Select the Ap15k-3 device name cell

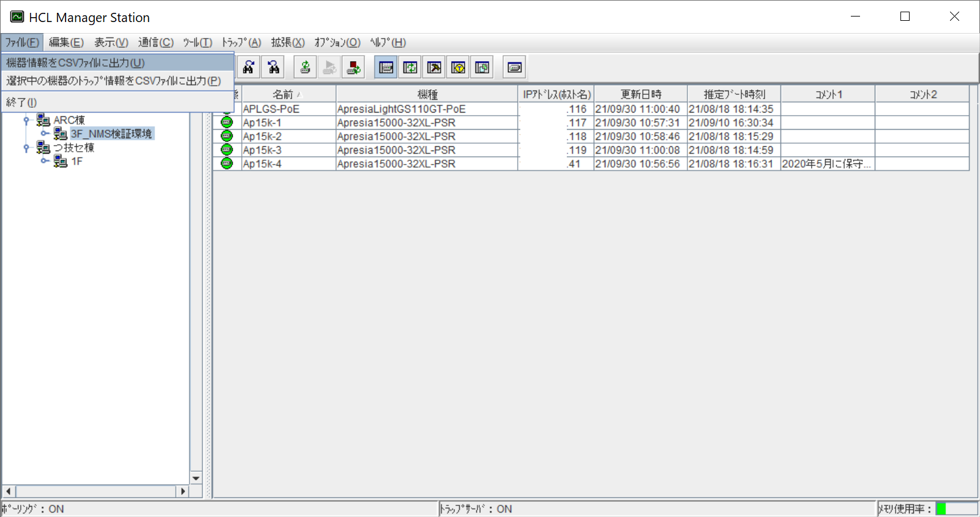(288, 150)
